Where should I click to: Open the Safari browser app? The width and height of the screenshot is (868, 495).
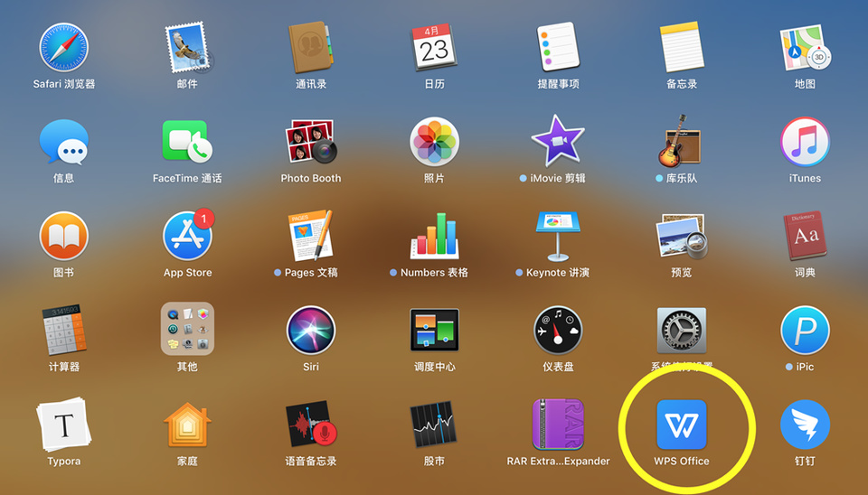tap(63, 48)
